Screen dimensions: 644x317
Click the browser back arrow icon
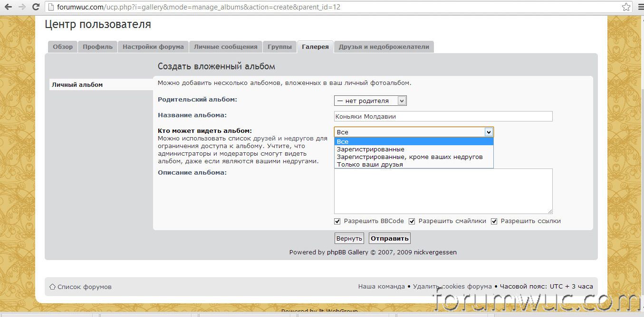coord(8,7)
